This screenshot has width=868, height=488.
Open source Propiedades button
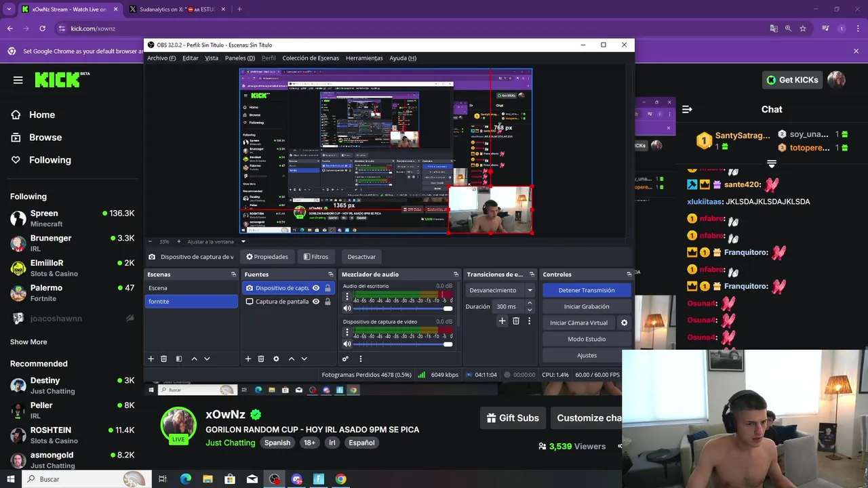267,257
